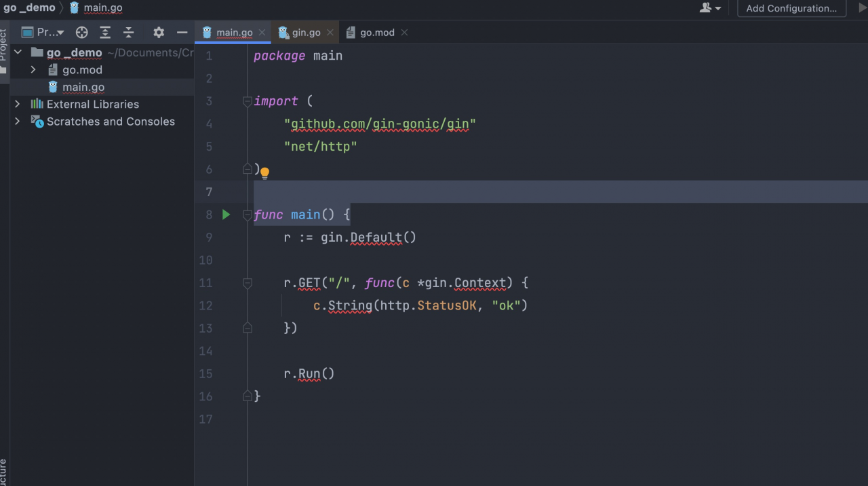Hide the Project panel with minus icon

[x=182, y=32]
